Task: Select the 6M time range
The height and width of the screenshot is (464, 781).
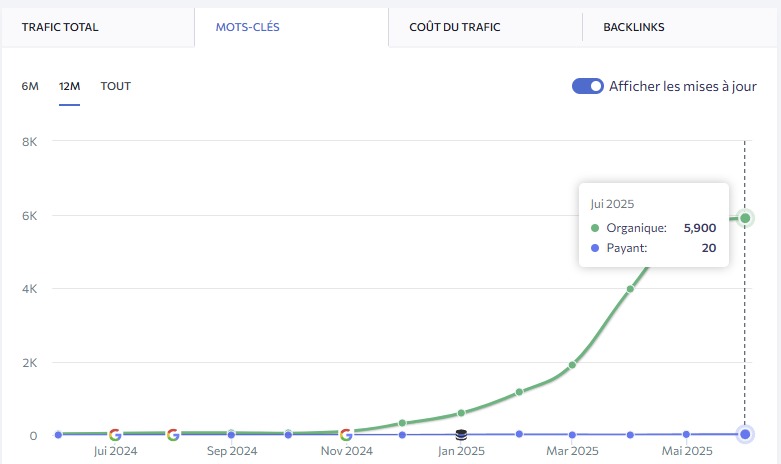Action: click(x=30, y=86)
